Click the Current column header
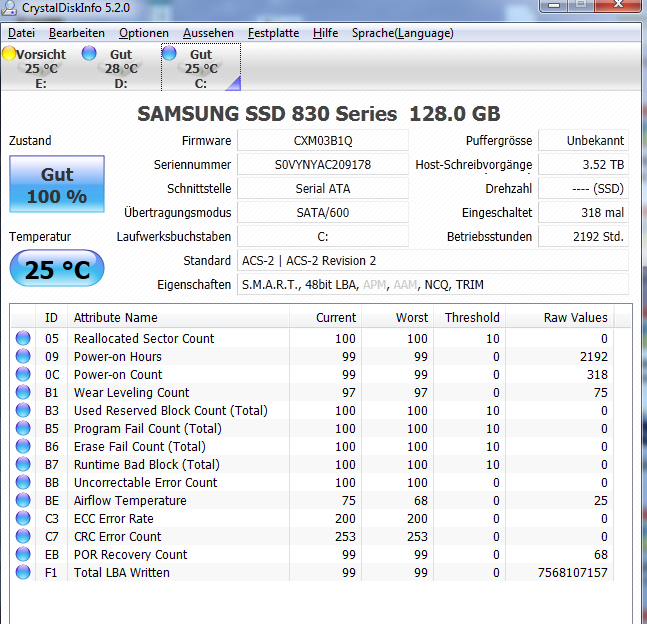 [x=325, y=317]
